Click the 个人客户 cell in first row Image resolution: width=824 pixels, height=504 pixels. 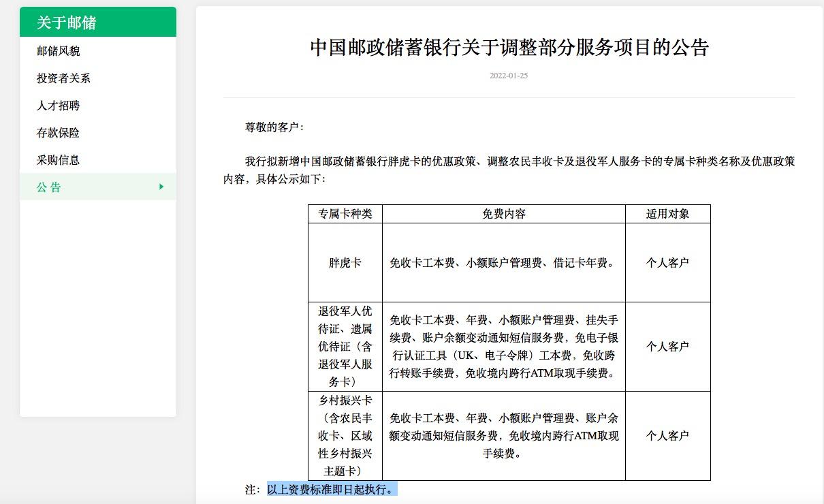(x=668, y=262)
